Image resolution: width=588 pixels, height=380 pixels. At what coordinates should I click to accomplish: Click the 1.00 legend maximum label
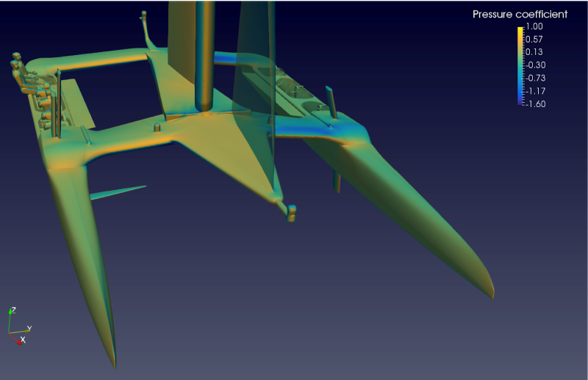click(534, 26)
